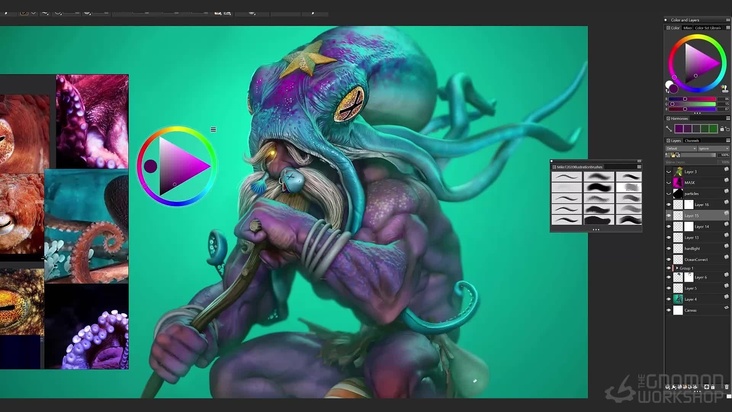Click the red (R) color slider

(692, 99)
